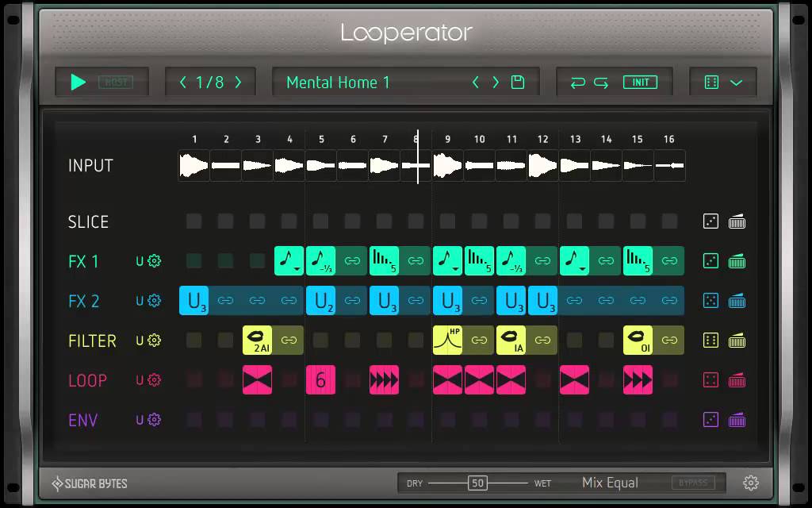Click the FILTER row label

coord(92,341)
